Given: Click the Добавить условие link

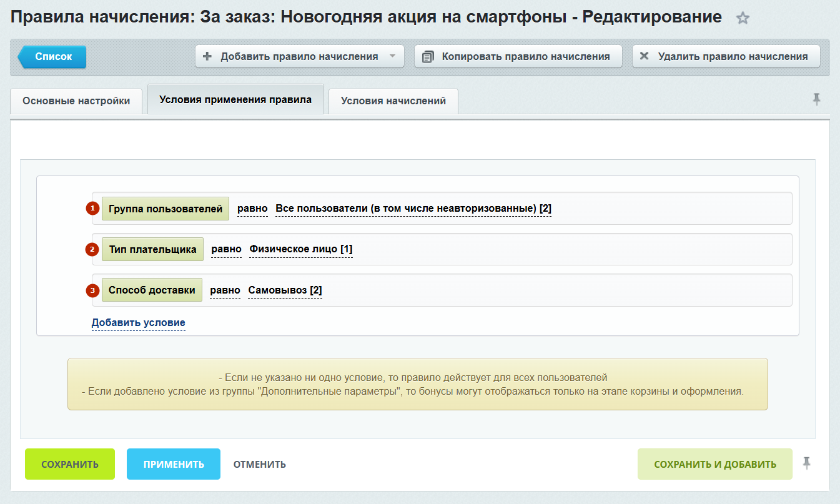Looking at the screenshot, I should 138,323.
